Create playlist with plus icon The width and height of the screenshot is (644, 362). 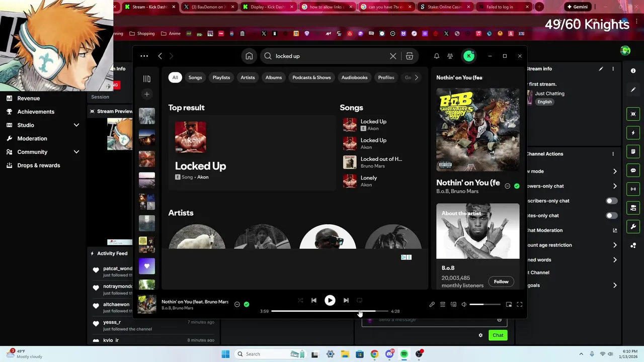[x=147, y=94]
